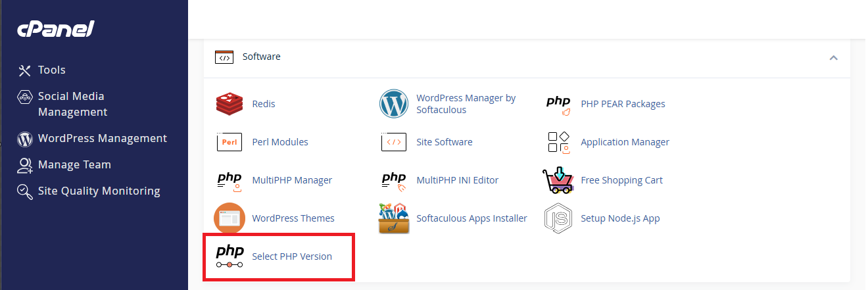Open the Redis icon

coord(229,104)
